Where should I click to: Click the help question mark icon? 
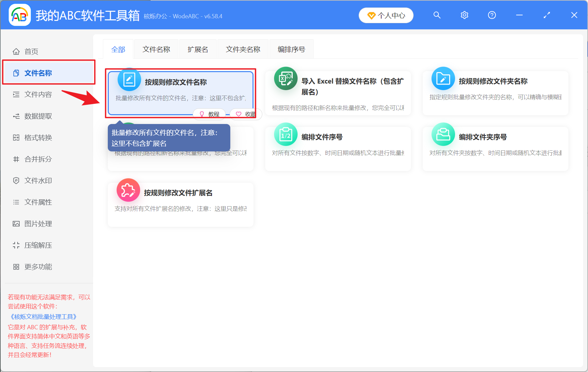[492, 15]
